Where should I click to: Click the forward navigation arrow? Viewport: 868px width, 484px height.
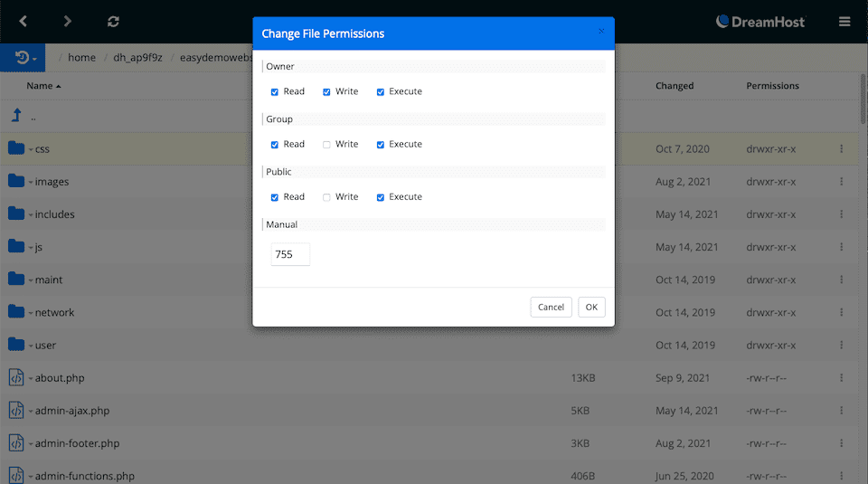pos(68,21)
